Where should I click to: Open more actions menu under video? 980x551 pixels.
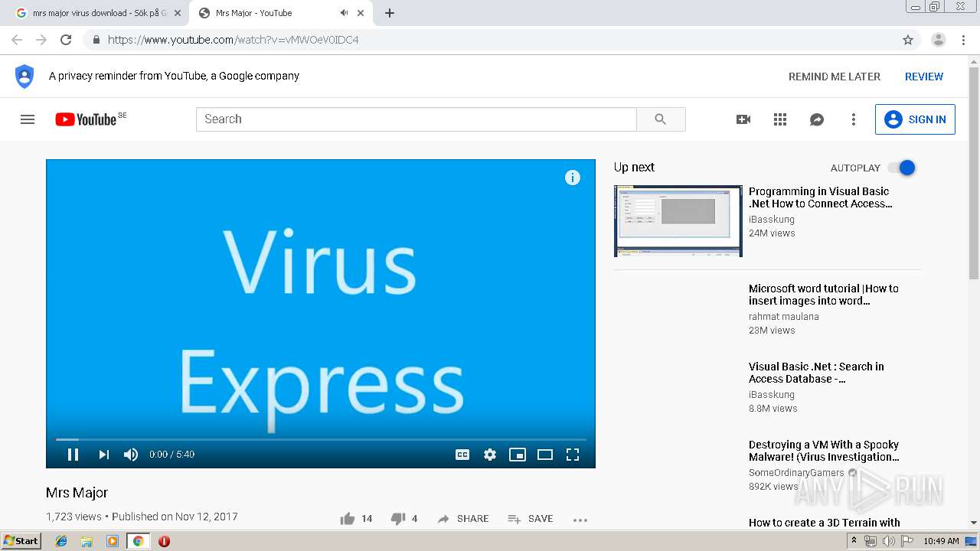pyautogui.click(x=580, y=520)
